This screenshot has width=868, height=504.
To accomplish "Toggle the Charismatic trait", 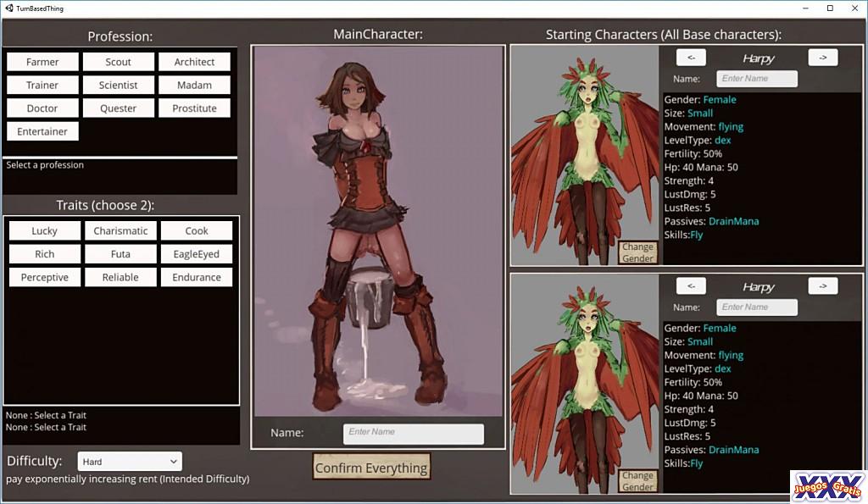I will pos(120,231).
